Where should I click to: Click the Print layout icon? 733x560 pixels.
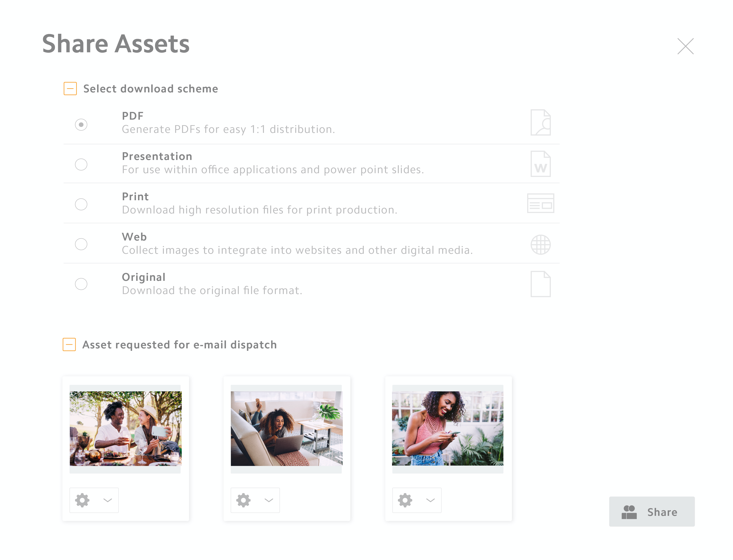[x=540, y=203]
